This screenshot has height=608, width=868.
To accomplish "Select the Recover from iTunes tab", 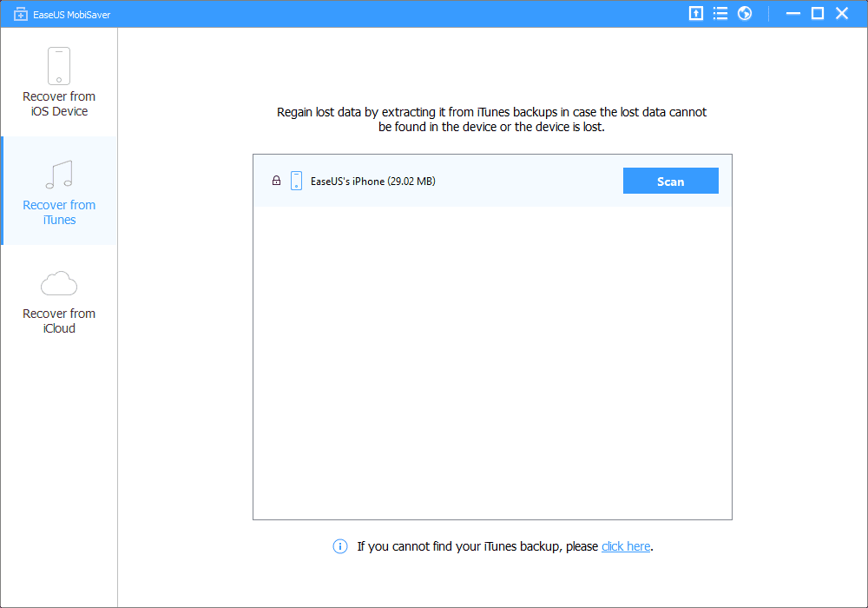I will (x=59, y=212).
